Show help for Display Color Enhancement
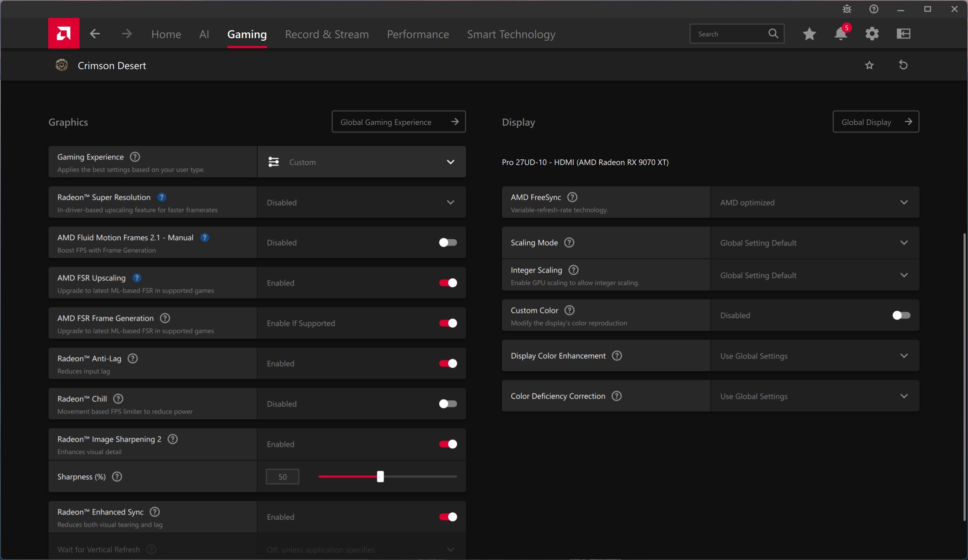 617,356
